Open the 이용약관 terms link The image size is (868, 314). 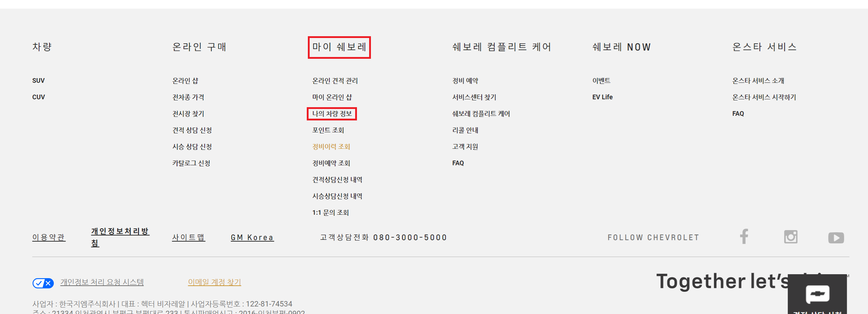[49, 237]
